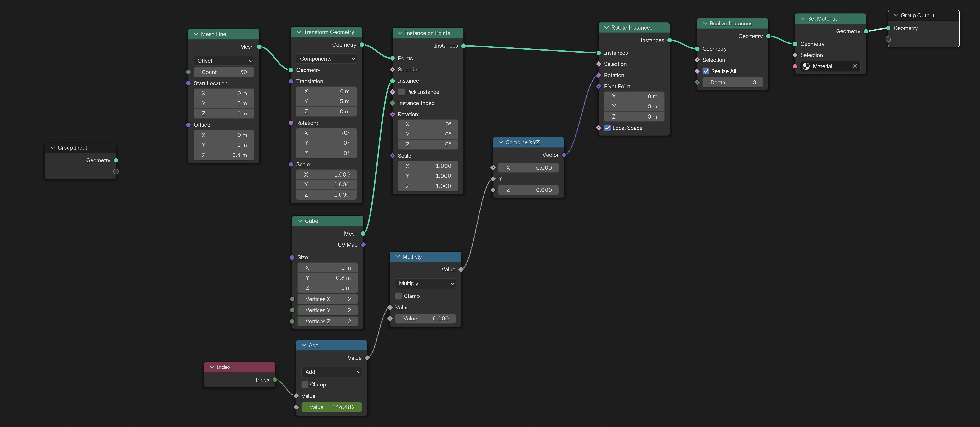Click the Pivot Point Z field in Rotate Instances
Screen dimensions: 980x427
(634, 117)
